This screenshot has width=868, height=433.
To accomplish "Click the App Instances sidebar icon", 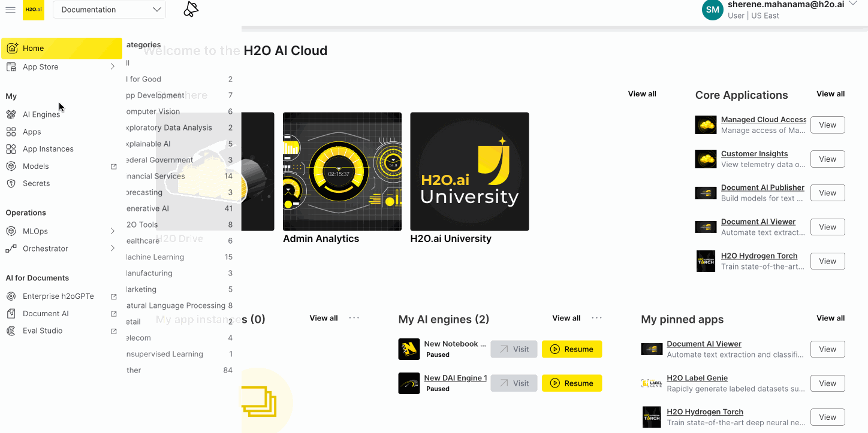I will click(11, 149).
